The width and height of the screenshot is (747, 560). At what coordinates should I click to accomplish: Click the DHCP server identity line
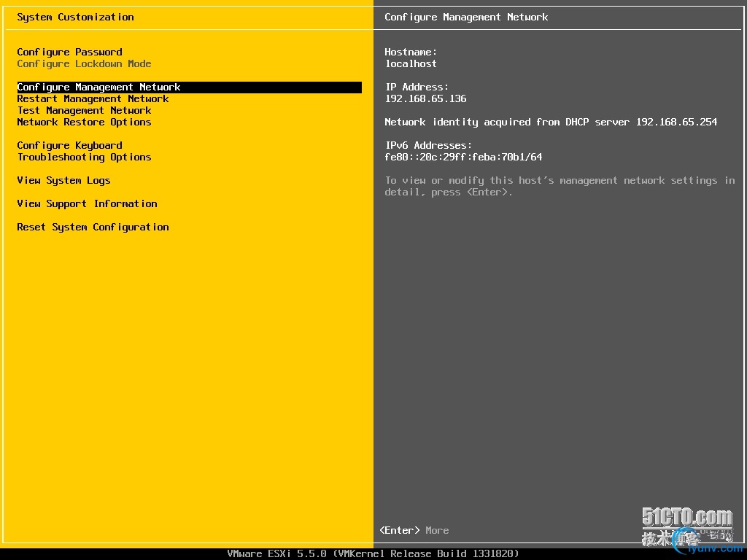coord(551,122)
